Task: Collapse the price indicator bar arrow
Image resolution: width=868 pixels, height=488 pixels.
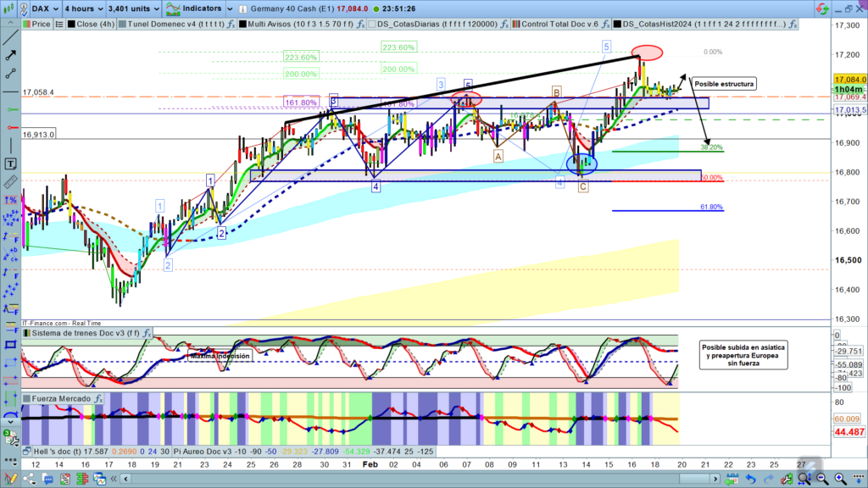Action: pyautogui.click(x=12, y=25)
